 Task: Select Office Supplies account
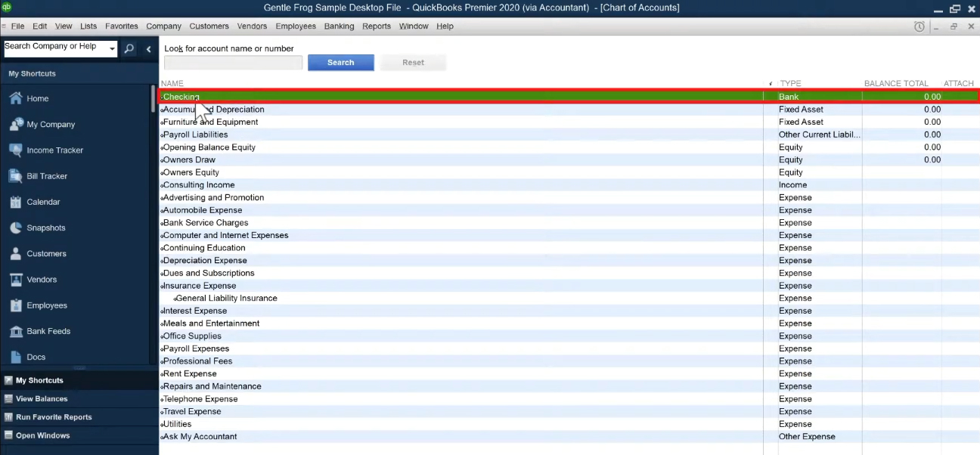point(569,336)
